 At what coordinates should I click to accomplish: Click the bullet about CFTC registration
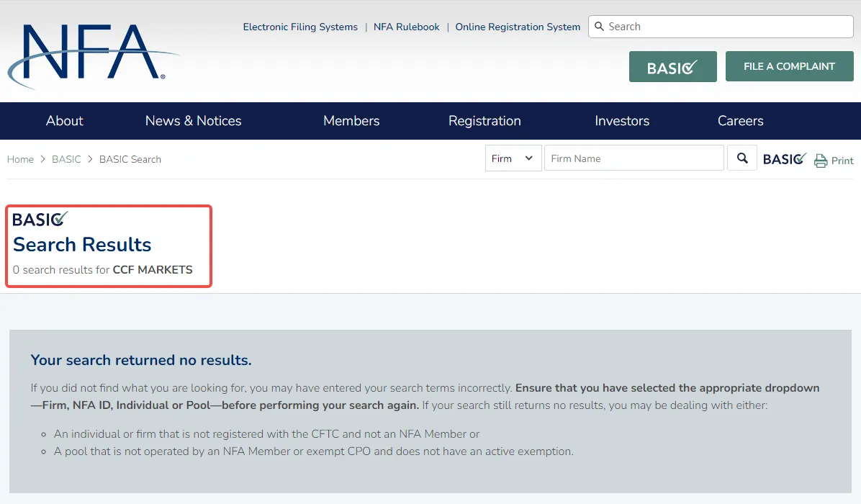pos(266,433)
